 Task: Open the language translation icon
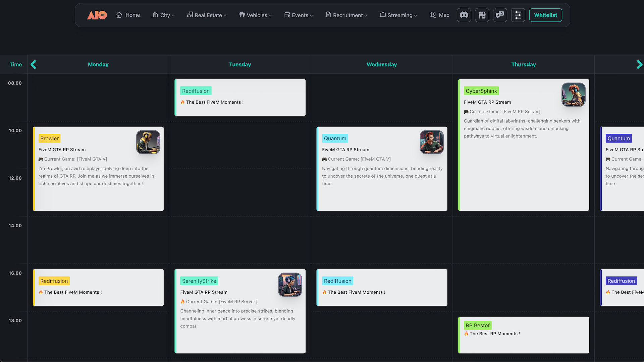(500, 15)
